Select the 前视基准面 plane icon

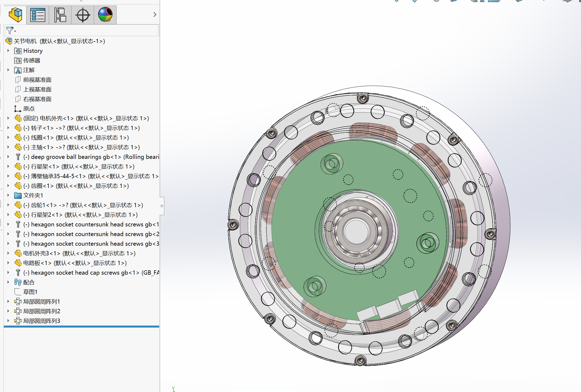pos(18,80)
